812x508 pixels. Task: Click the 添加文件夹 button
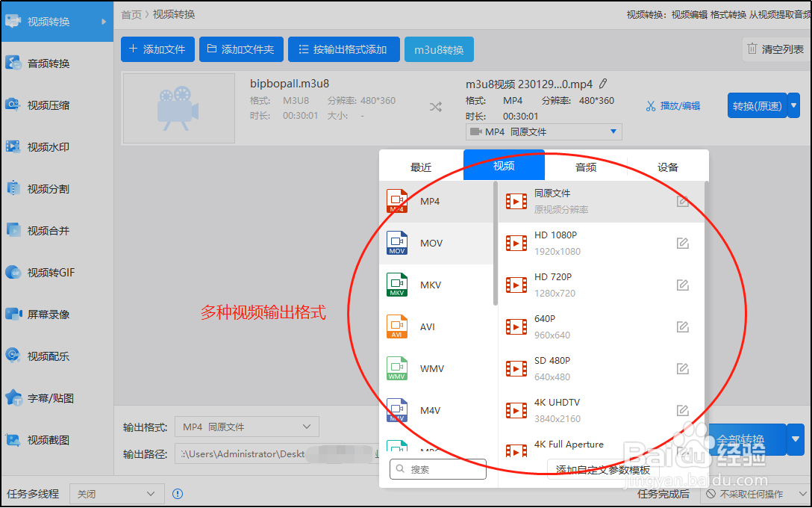241,49
